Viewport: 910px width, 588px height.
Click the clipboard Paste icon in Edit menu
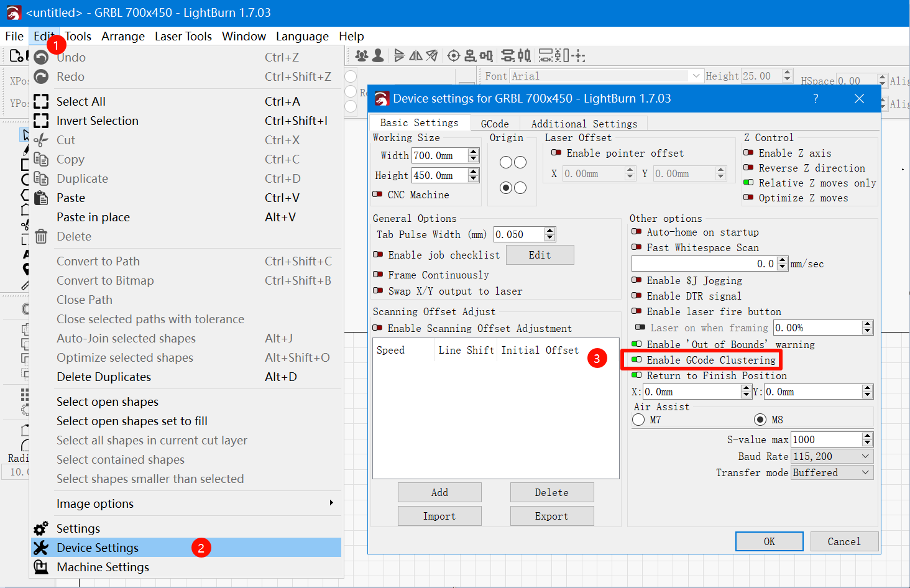[x=41, y=198]
